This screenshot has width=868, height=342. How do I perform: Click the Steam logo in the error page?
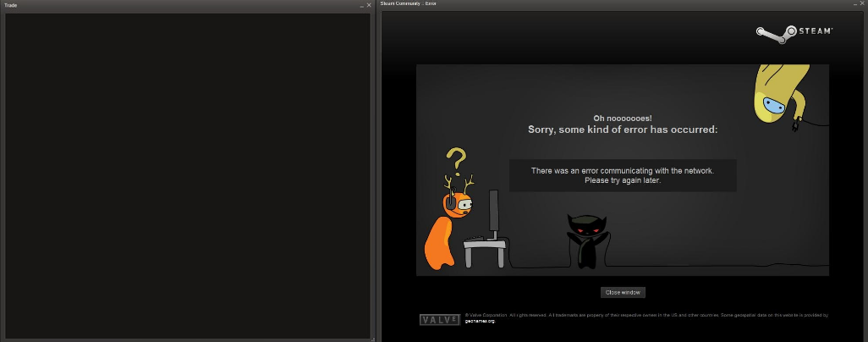[794, 34]
